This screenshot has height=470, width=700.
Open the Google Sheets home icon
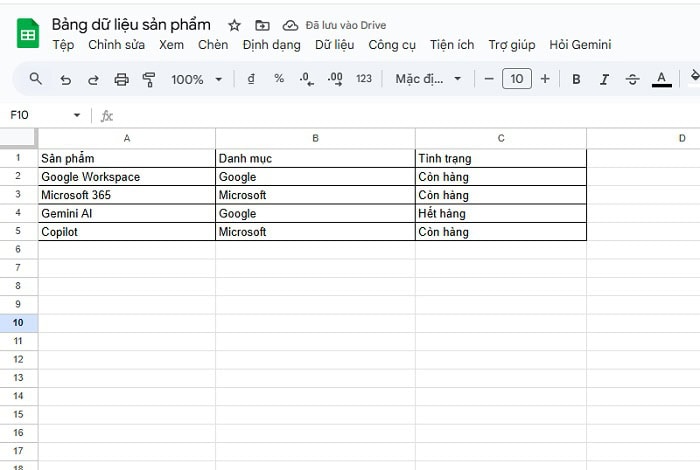click(x=28, y=33)
